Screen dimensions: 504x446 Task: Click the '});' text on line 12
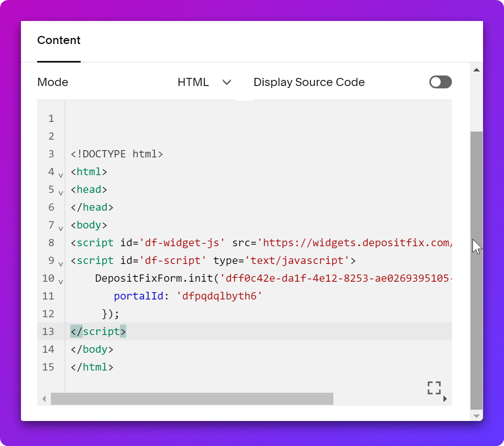click(x=111, y=314)
